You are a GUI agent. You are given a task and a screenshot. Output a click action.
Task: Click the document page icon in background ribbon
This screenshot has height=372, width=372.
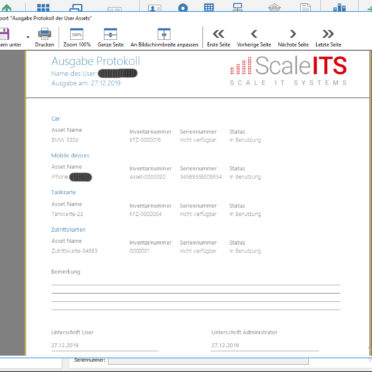point(305,8)
